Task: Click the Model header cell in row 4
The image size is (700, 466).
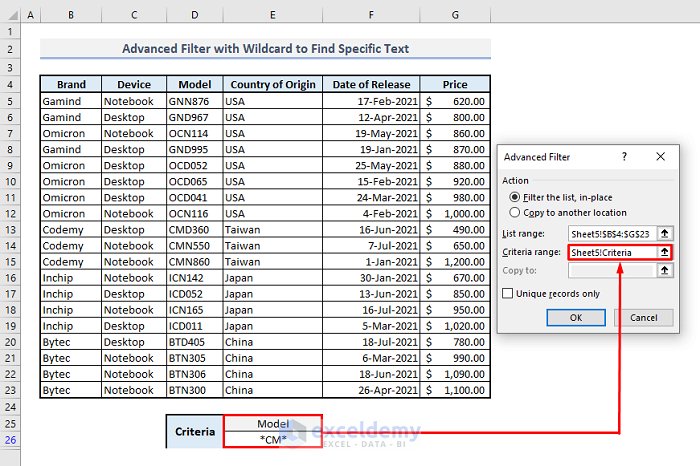Action: point(195,84)
